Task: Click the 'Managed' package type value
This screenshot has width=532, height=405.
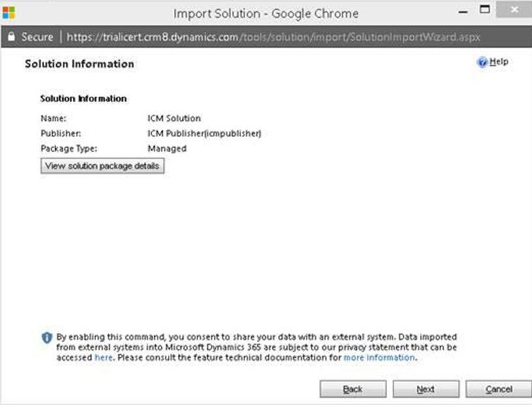Action: pyautogui.click(x=167, y=148)
